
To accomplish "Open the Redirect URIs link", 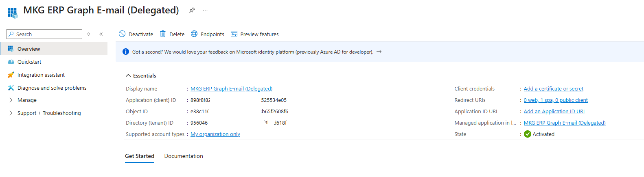I will (555, 100).
